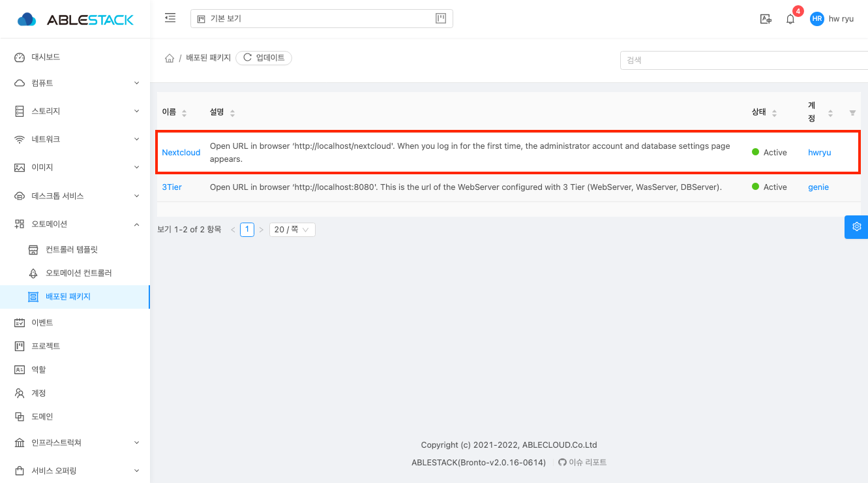Click the 배포된 패키지 breadcrumb text

209,58
